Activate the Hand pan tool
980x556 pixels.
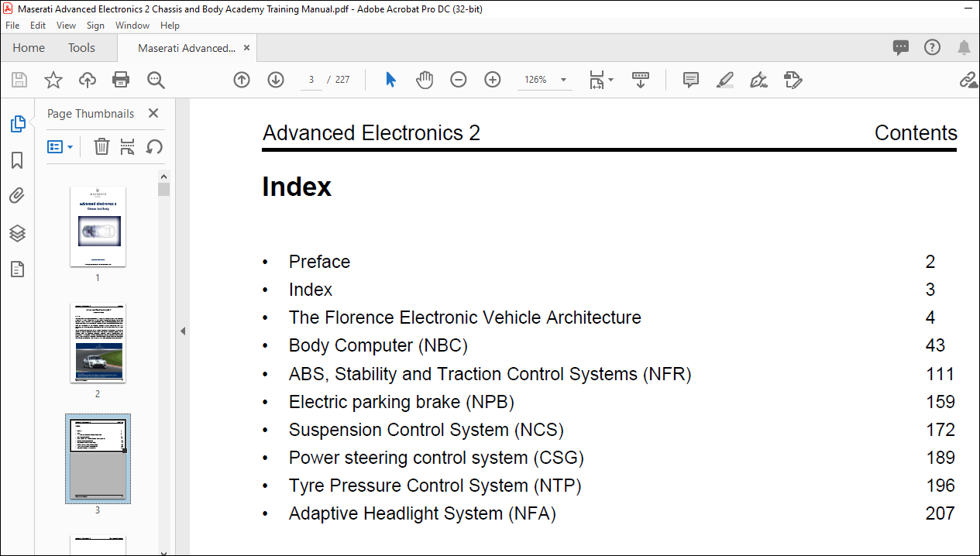[425, 80]
